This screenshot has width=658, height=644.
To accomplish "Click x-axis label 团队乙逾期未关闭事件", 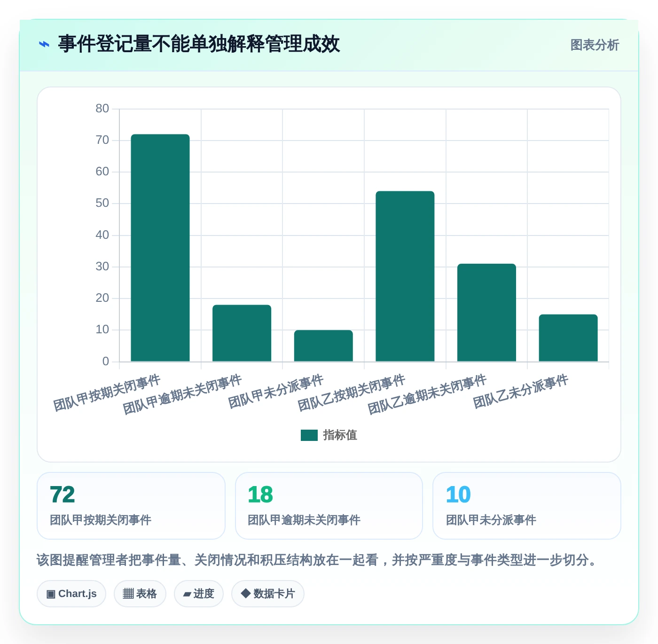I will (x=427, y=395).
